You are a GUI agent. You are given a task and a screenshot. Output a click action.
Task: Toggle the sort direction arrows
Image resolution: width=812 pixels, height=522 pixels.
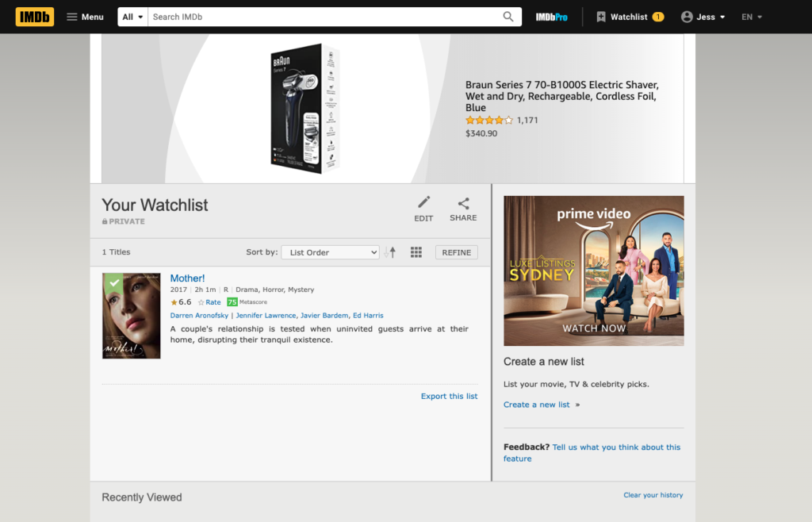390,251
